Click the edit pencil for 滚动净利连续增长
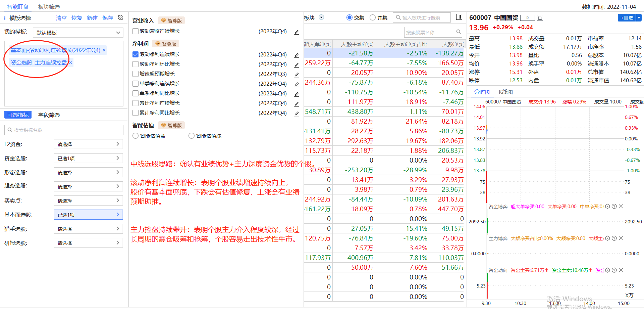This screenshot has width=644, height=310. tap(297, 55)
